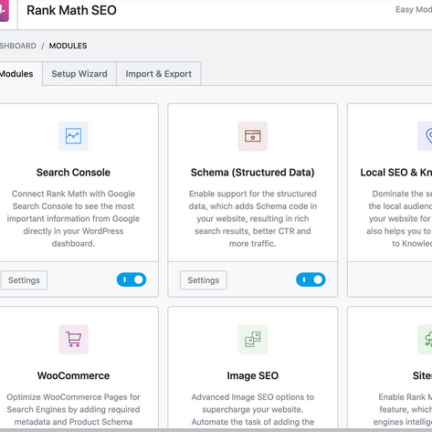Toggle off the Search Console module
The image size is (432, 432).
click(131, 280)
